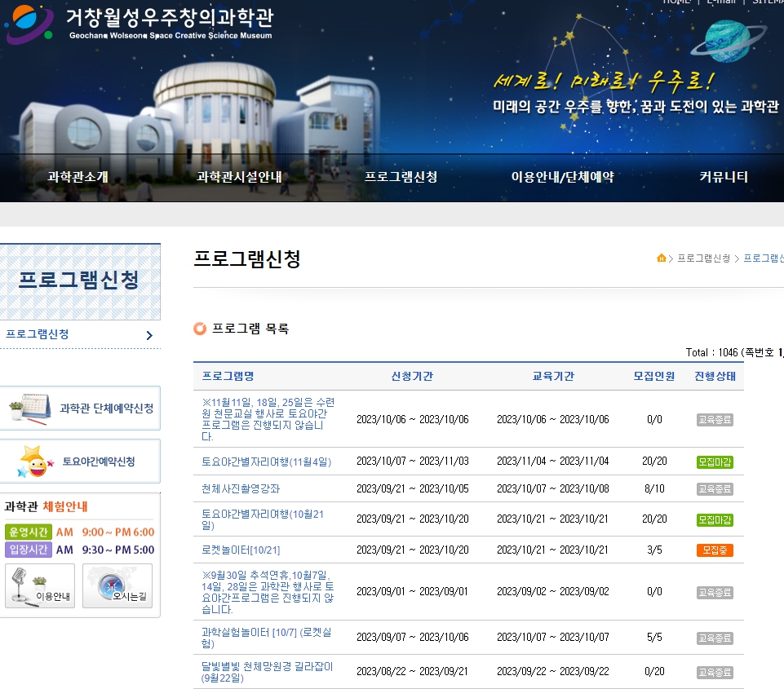Open 로켓놀이터[10/21] program
Viewport: 784px width, 689px height.
point(241,550)
